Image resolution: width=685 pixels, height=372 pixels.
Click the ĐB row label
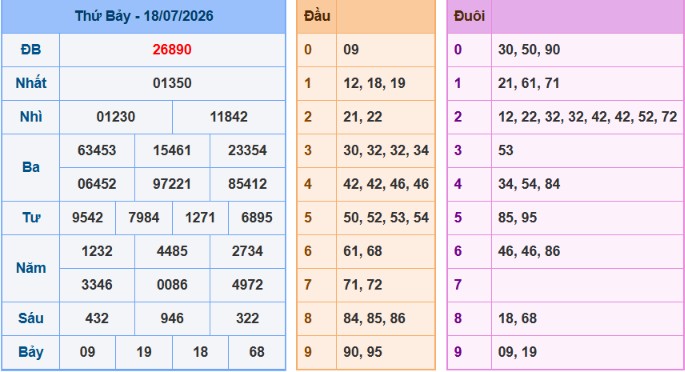point(31,50)
